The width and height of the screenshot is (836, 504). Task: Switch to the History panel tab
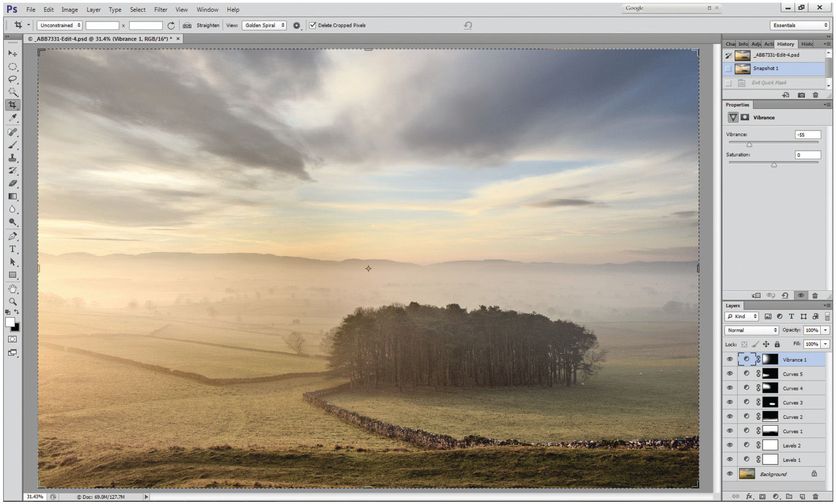(x=786, y=44)
